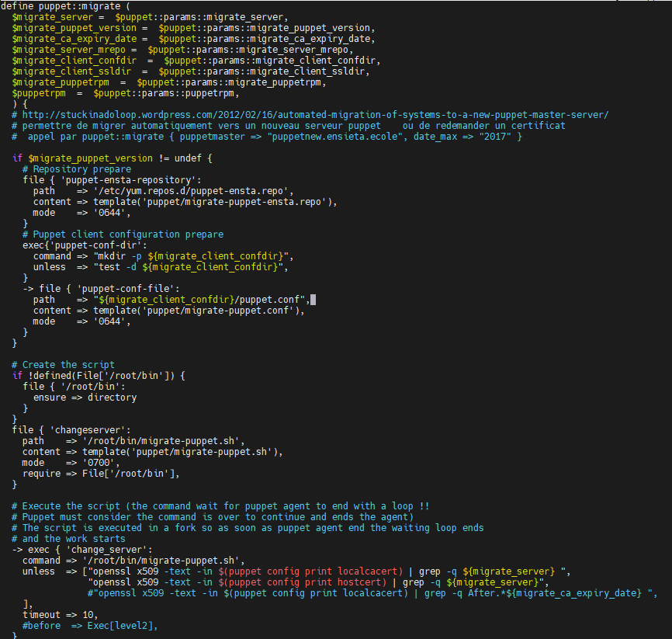Click the 'puppet-conf-dir' exec title

(98, 245)
